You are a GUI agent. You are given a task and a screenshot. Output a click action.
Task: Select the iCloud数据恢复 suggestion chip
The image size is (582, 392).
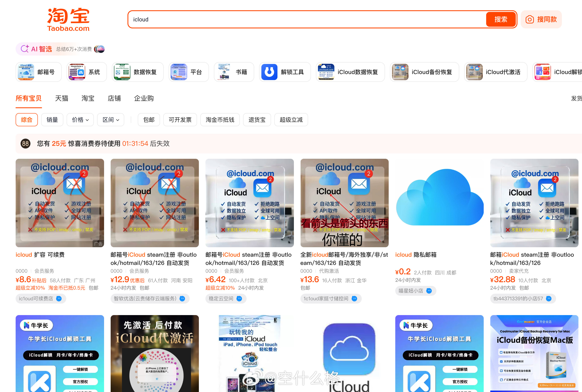350,72
